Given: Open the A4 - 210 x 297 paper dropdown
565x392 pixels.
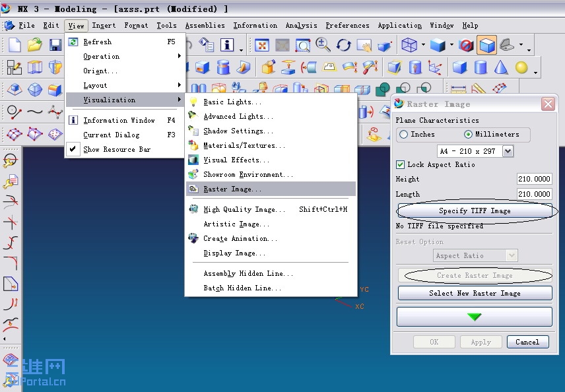Looking at the screenshot, I should point(508,151).
